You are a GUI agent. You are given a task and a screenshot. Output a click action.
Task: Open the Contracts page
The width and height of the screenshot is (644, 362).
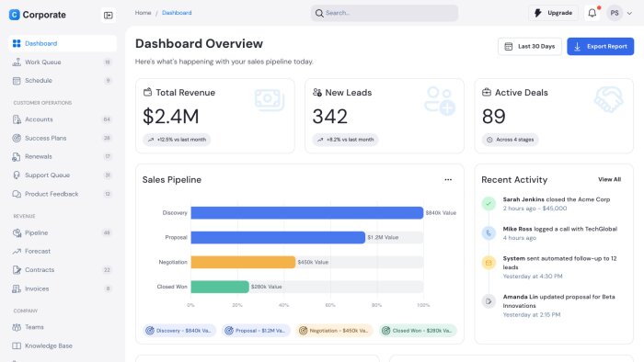pos(63,270)
